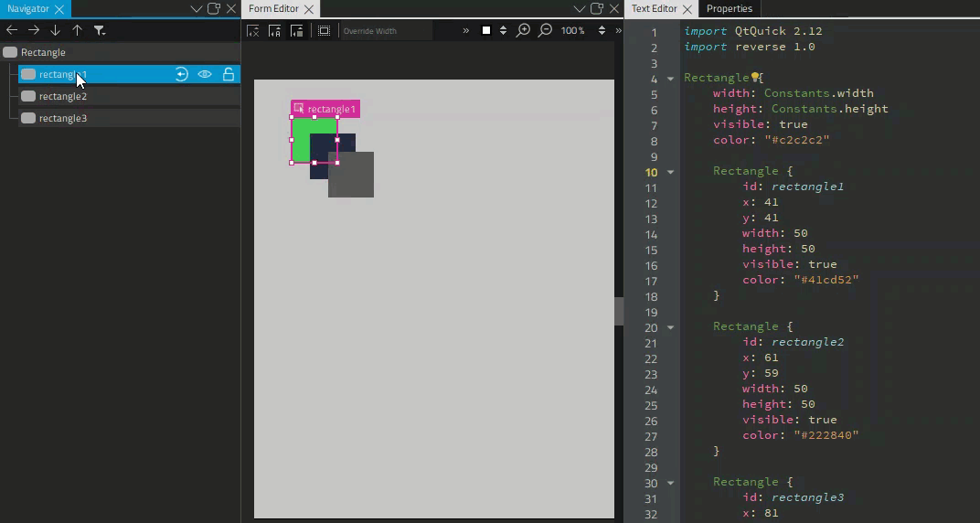980x523 pixels.
Task: Zoom in on the Form Editor canvas
Action: click(x=523, y=30)
